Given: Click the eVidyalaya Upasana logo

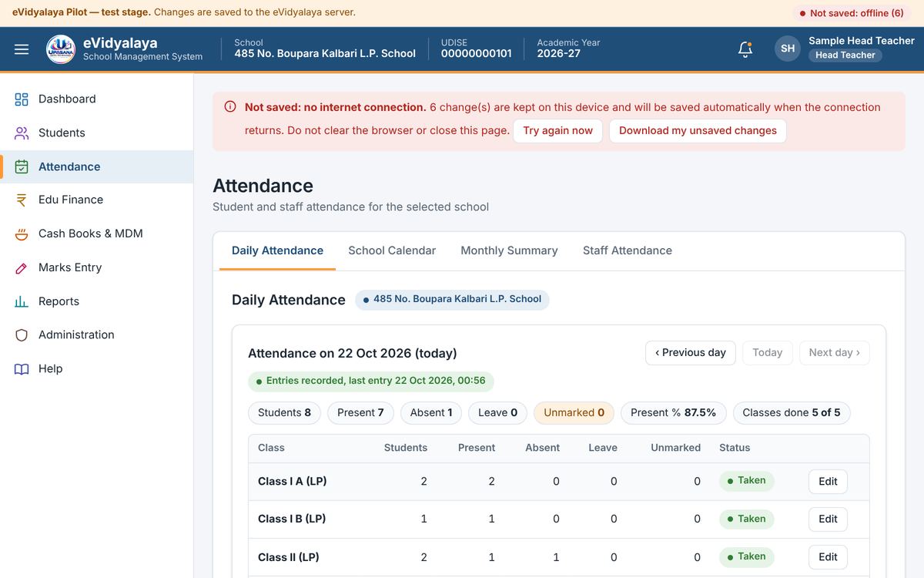Looking at the screenshot, I should [x=61, y=49].
